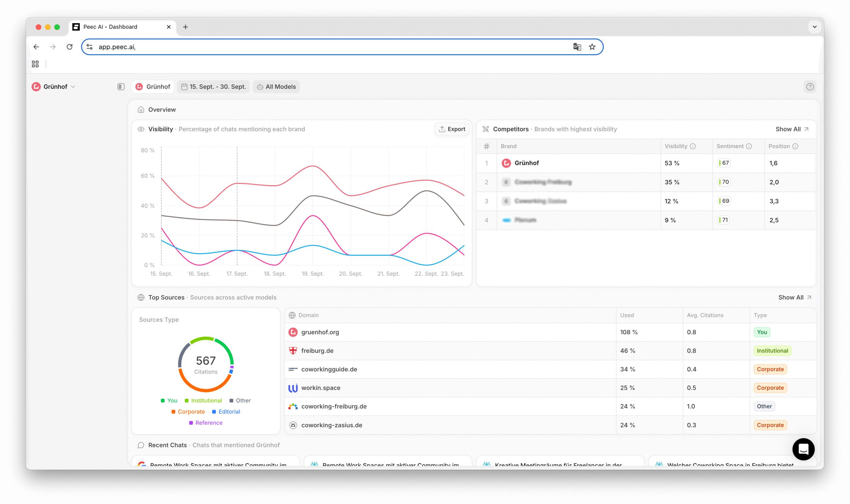This screenshot has height=504, width=850.
Task: Click the Visibility info icon in Competitors
Action: coord(693,146)
